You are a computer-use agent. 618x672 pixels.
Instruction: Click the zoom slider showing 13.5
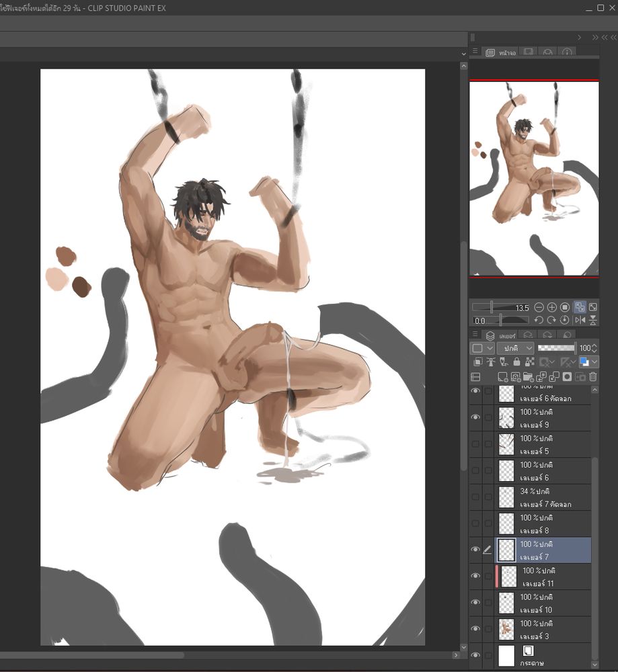(501, 307)
